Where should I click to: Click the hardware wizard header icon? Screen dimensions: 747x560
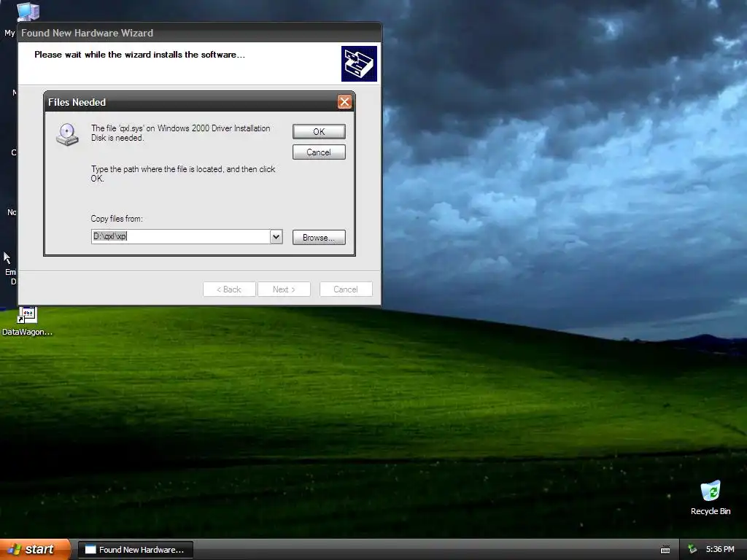coord(359,64)
